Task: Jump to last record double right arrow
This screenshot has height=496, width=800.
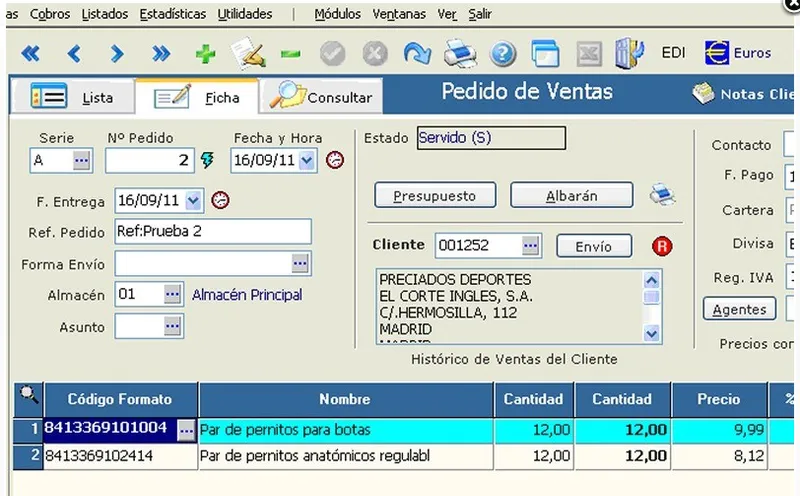Action: (x=161, y=53)
